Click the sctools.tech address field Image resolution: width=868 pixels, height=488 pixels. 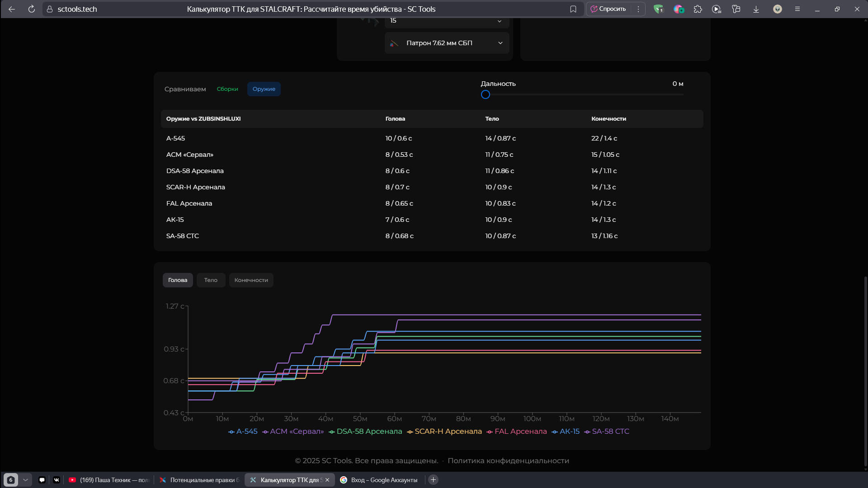[77, 9]
